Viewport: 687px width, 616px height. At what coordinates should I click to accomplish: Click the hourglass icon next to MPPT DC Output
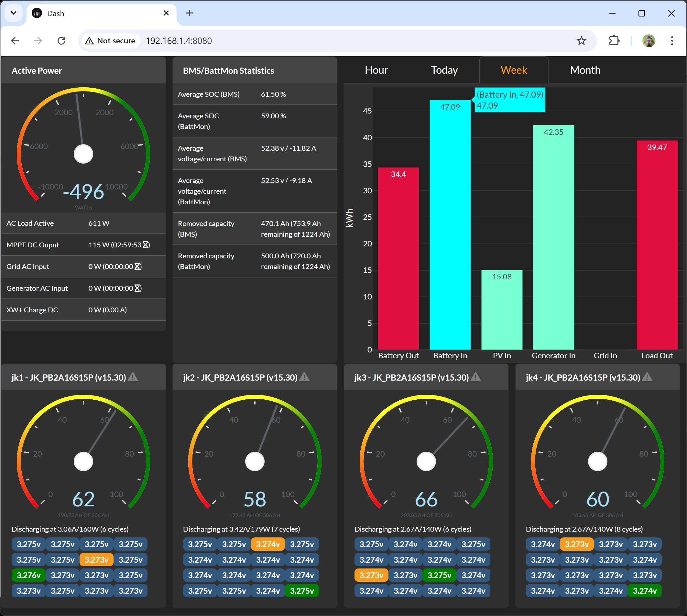coord(145,245)
